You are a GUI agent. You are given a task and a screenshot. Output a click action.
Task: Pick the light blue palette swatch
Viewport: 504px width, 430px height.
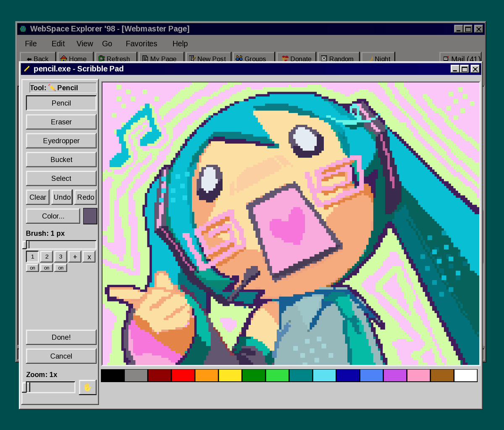pyautogui.click(x=371, y=375)
